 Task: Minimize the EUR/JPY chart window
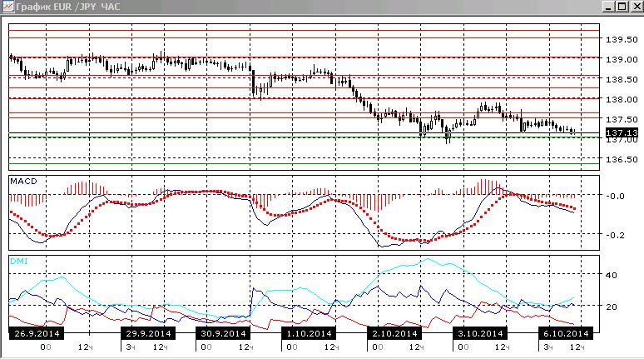[609, 7]
